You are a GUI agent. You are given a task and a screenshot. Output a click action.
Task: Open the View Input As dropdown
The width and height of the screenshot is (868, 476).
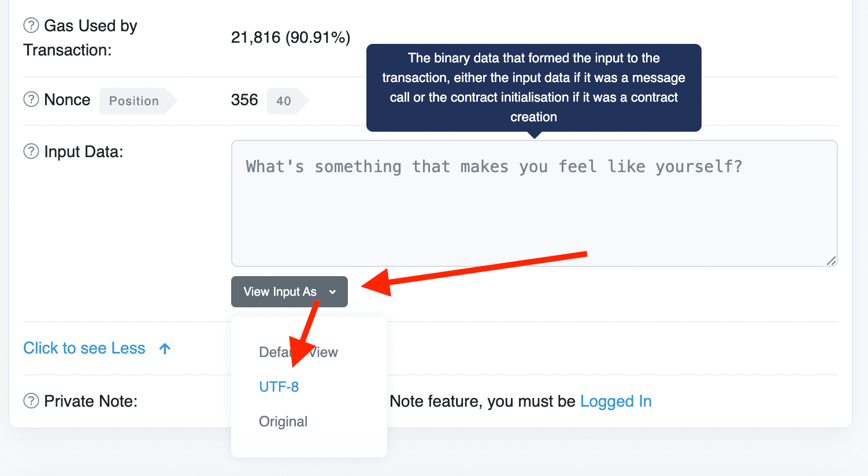290,292
